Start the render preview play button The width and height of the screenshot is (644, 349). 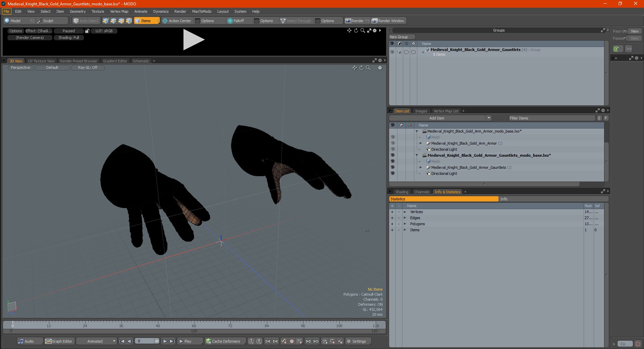(194, 40)
